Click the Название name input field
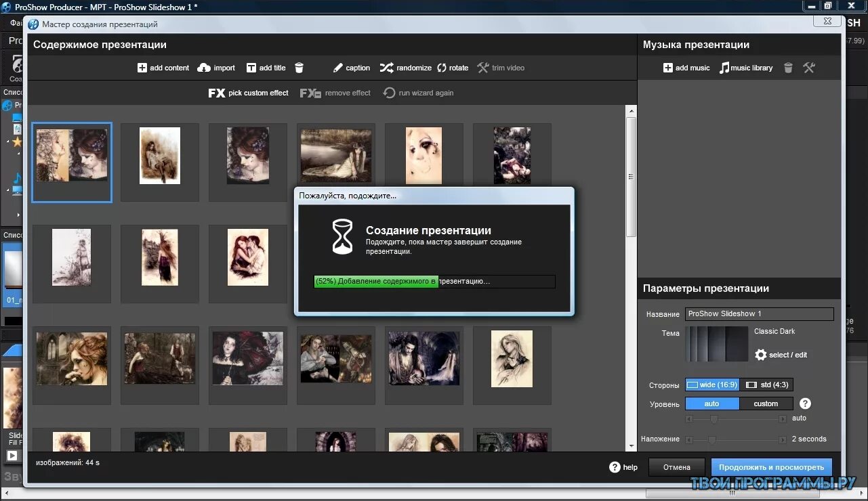868x501 pixels. [759, 314]
